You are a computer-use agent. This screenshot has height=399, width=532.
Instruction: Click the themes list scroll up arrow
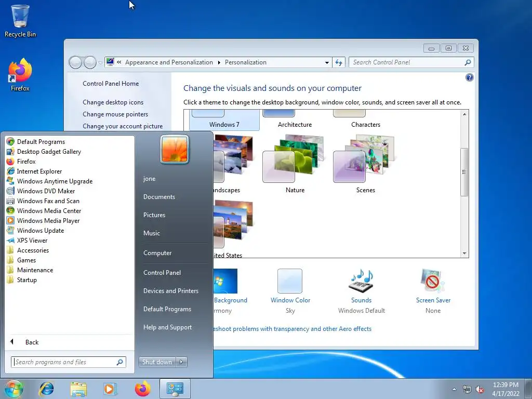click(x=464, y=114)
